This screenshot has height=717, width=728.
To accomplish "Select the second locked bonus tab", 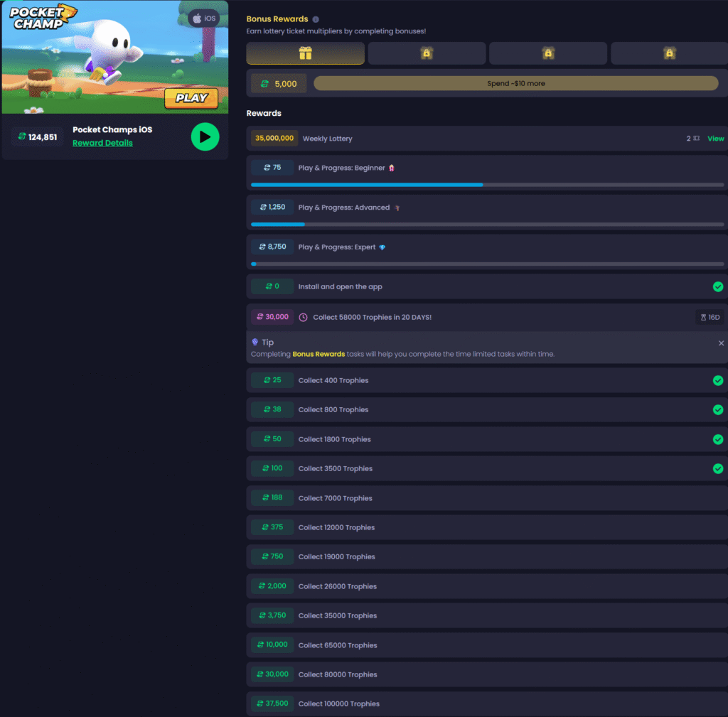I will (x=548, y=53).
